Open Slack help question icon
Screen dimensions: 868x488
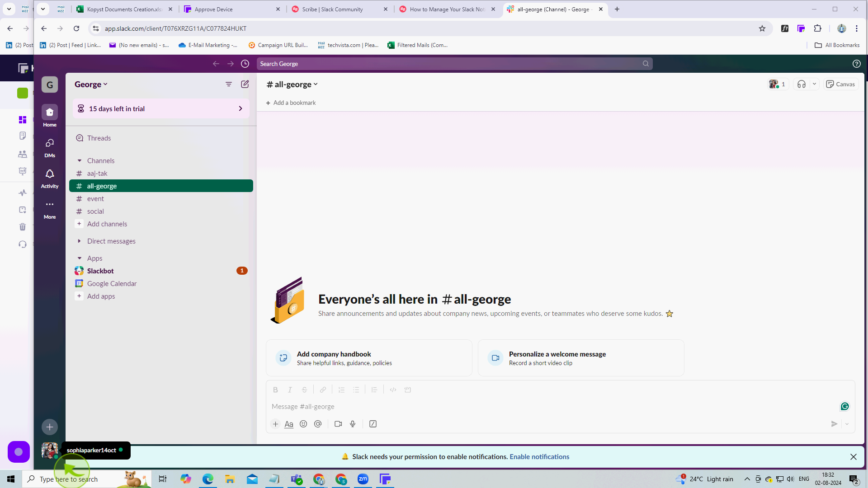pyautogui.click(x=856, y=64)
